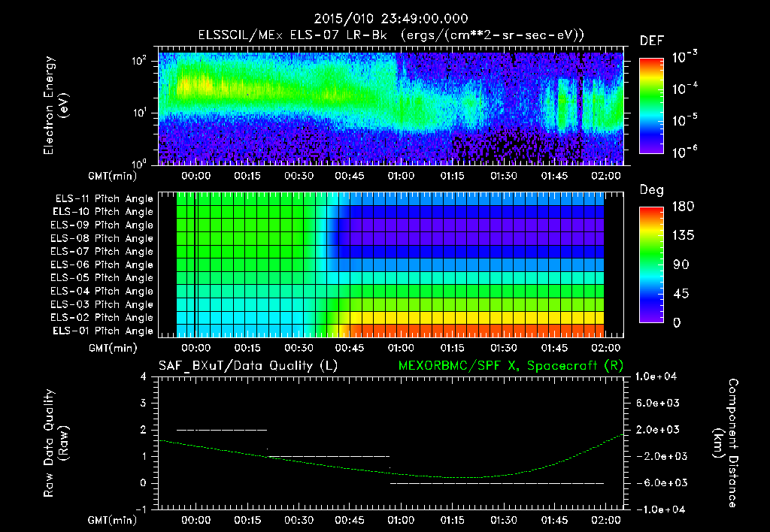Click the 45 value on Deg scale
This screenshot has height=532, width=770.
click(681, 294)
